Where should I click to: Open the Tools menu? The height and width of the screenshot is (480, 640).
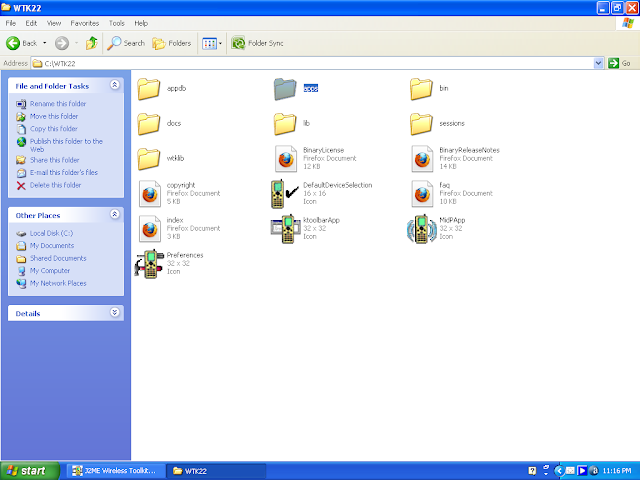(116, 23)
